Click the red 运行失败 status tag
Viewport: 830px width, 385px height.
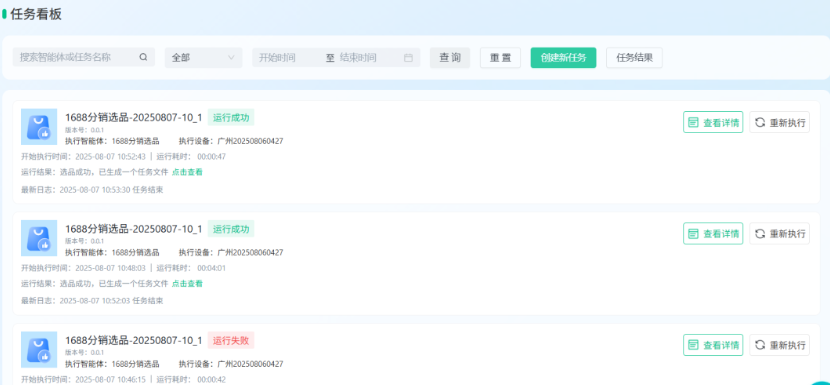pyautogui.click(x=231, y=341)
